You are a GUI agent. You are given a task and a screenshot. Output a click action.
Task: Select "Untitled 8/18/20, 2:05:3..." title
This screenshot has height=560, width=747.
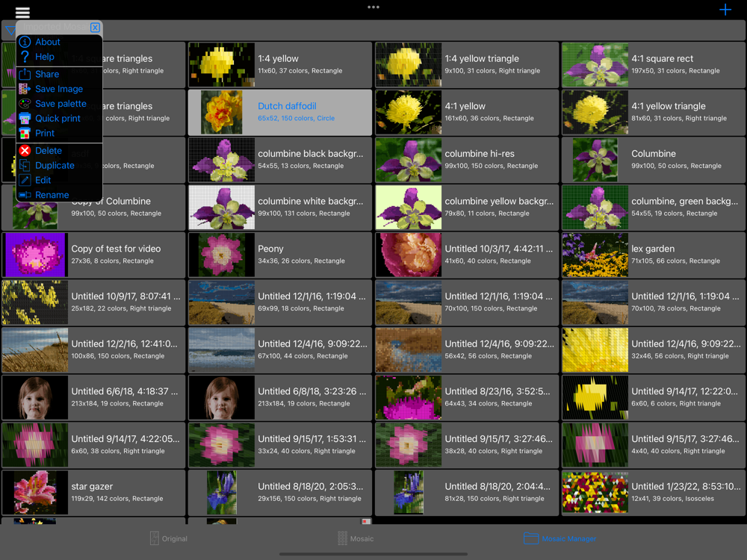[310, 487]
